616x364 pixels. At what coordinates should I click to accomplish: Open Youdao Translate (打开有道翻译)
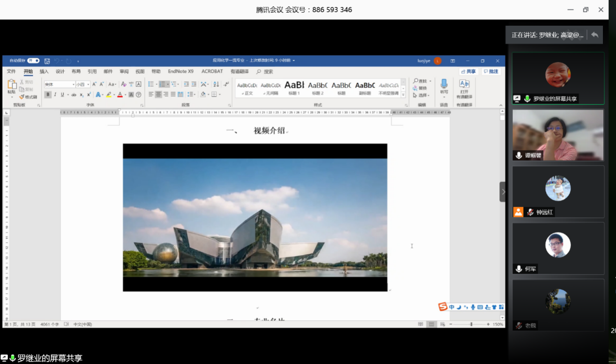coord(464,88)
